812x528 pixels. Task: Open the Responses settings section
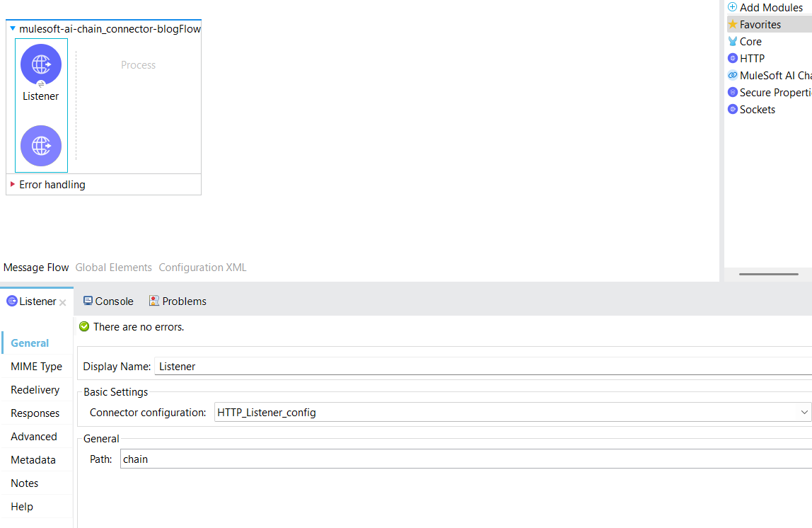(35, 413)
